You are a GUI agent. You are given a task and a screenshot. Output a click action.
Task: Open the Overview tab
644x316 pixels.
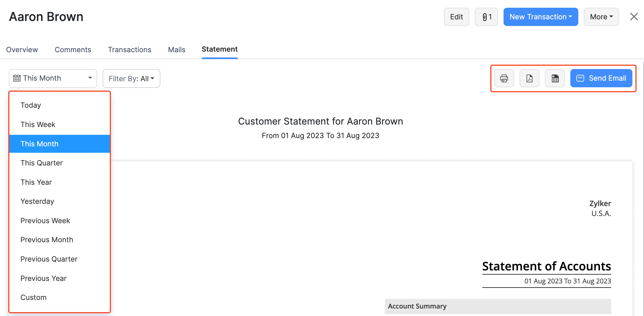[22, 49]
